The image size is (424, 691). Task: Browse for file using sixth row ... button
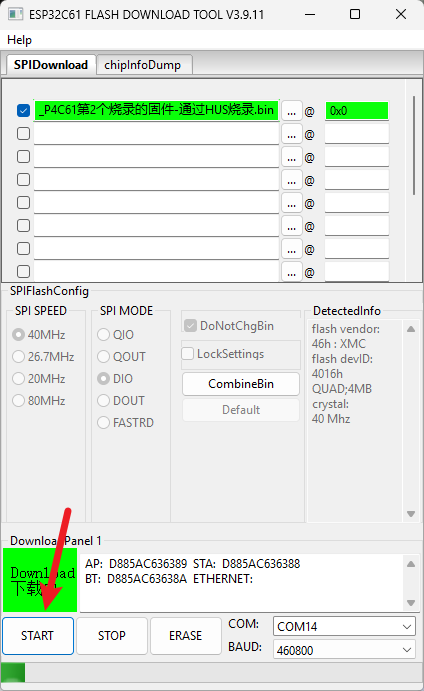(291, 227)
